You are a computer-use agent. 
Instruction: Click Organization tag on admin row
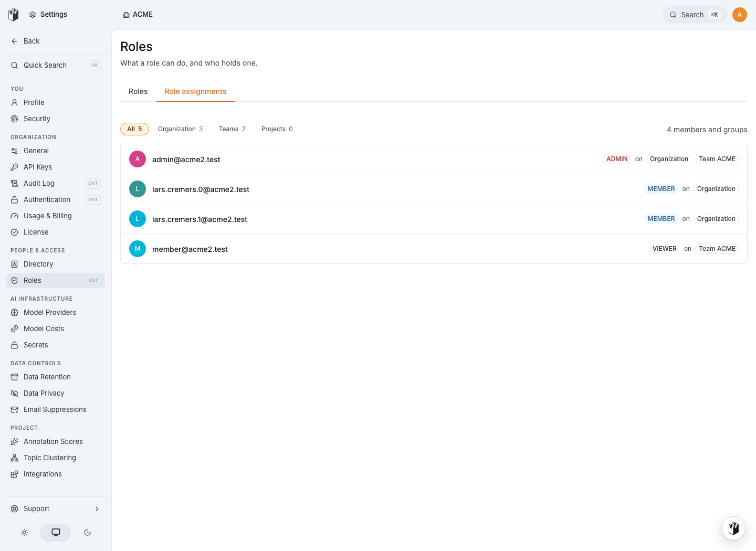pyautogui.click(x=669, y=159)
